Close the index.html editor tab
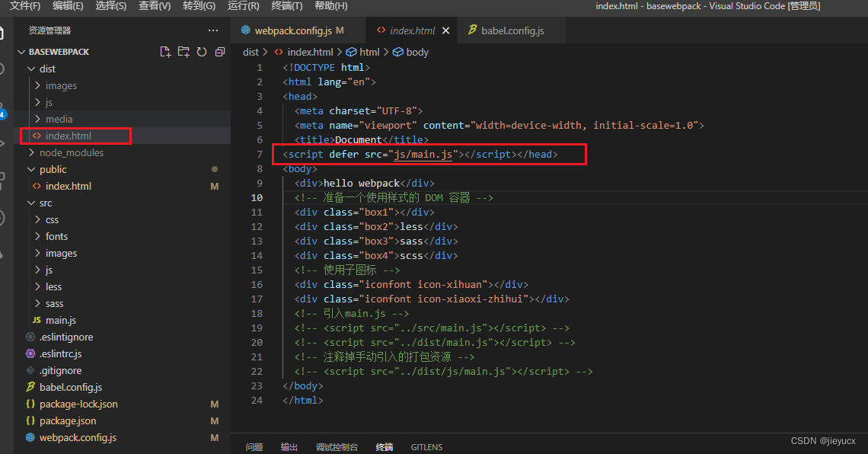The width and height of the screenshot is (868, 454). pyautogui.click(x=445, y=30)
